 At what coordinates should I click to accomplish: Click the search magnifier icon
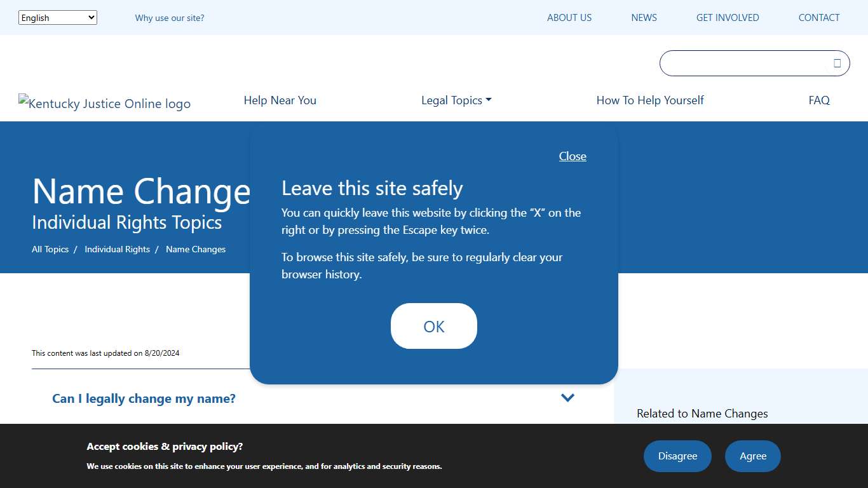836,63
